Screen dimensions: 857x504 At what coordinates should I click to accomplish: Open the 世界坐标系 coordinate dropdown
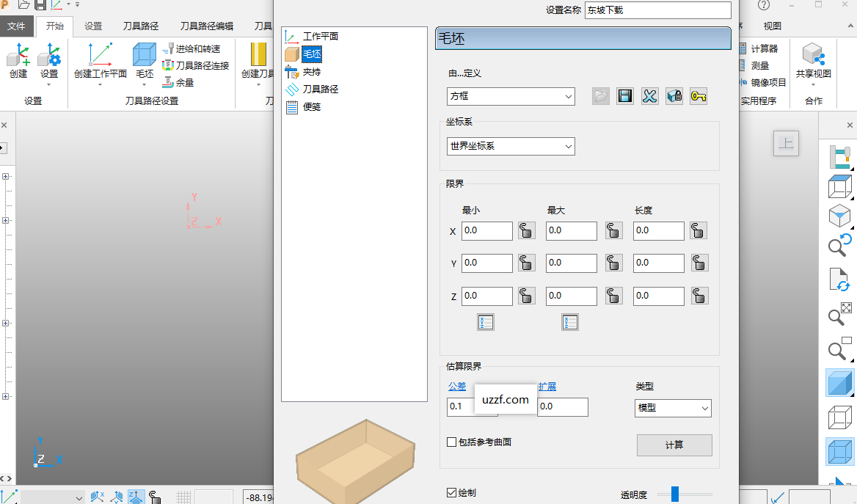[x=511, y=146]
